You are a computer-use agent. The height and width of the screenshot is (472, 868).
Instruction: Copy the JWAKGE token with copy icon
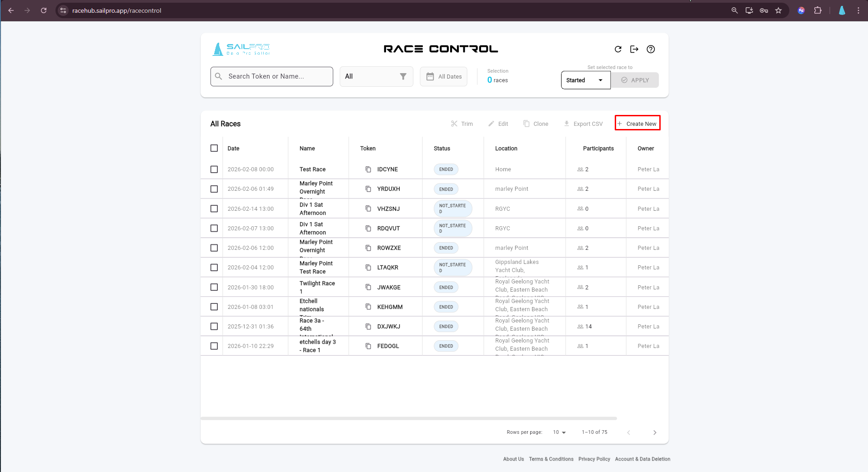pos(368,287)
